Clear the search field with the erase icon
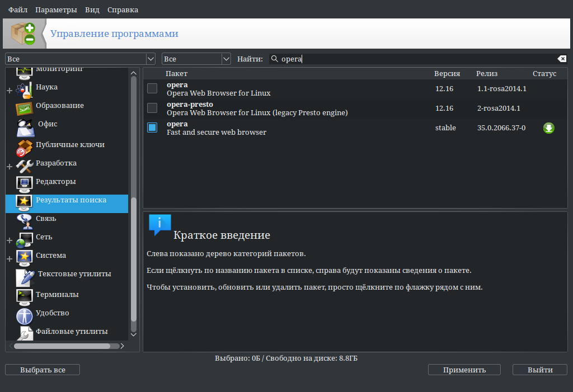Image resolution: width=573 pixels, height=392 pixels. click(x=562, y=59)
